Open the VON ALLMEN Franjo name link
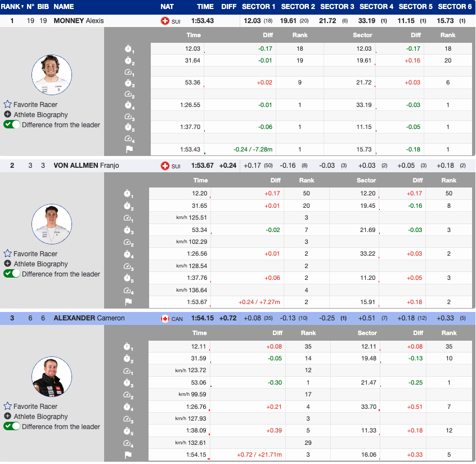This screenshot has width=476, height=464. click(x=86, y=166)
